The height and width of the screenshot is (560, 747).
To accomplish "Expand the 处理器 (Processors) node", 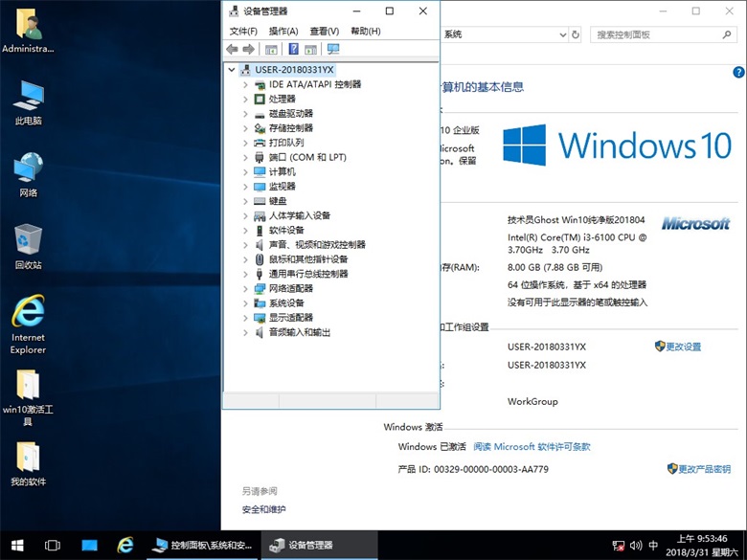I will click(x=246, y=99).
